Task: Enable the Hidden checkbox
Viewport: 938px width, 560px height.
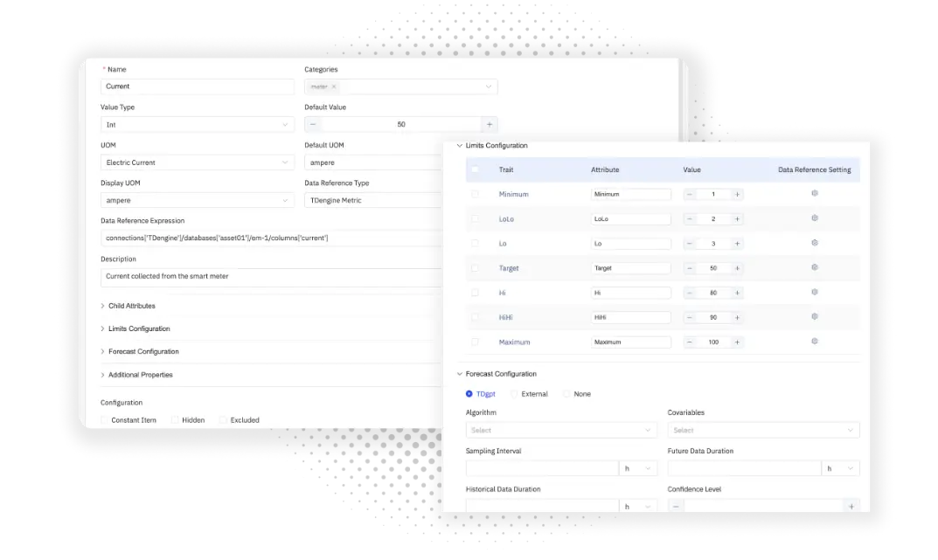Action: [x=175, y=420]
